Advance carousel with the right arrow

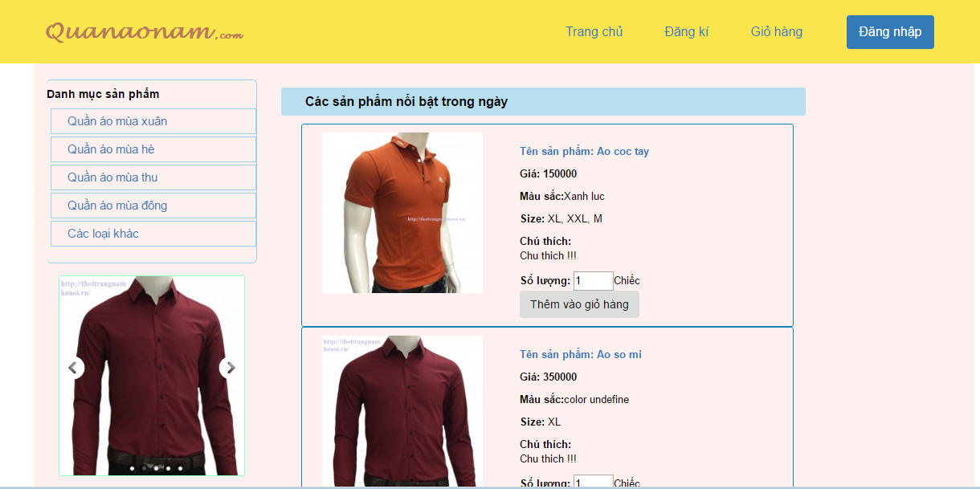[x=230, y=368]
